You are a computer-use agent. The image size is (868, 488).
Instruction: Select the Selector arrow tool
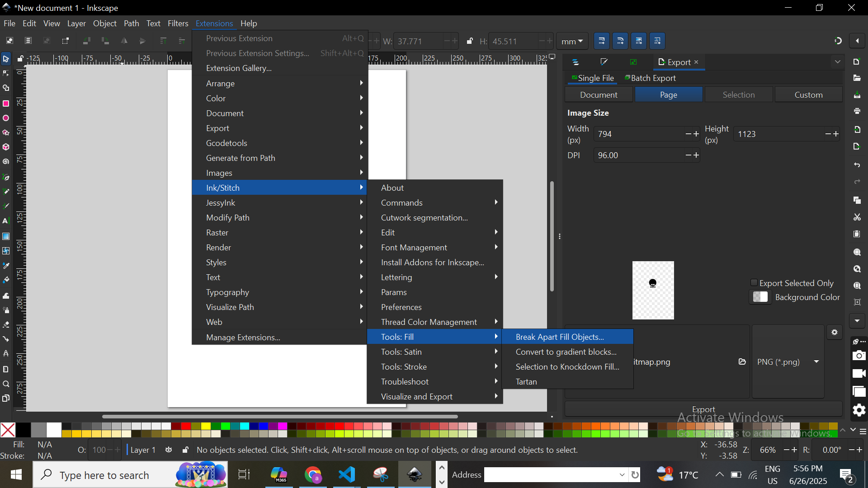[x=6, y=59]
